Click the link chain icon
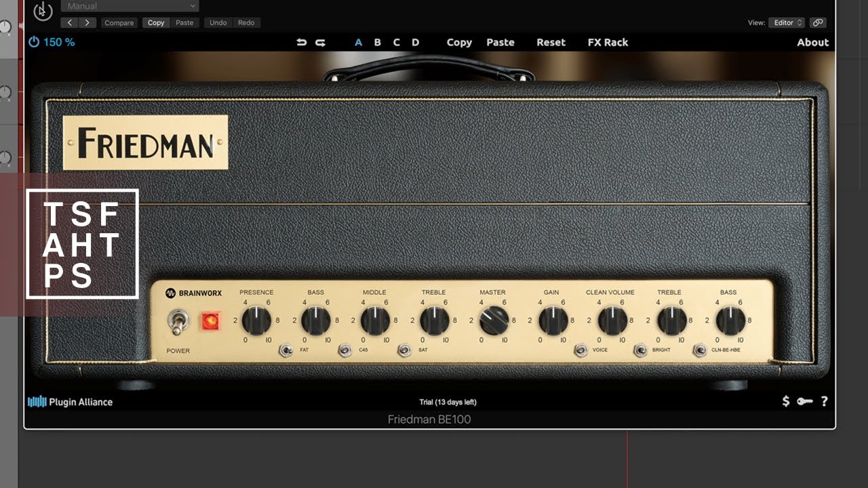Screen dimensions: 868x488 click(x=818, y=22)
